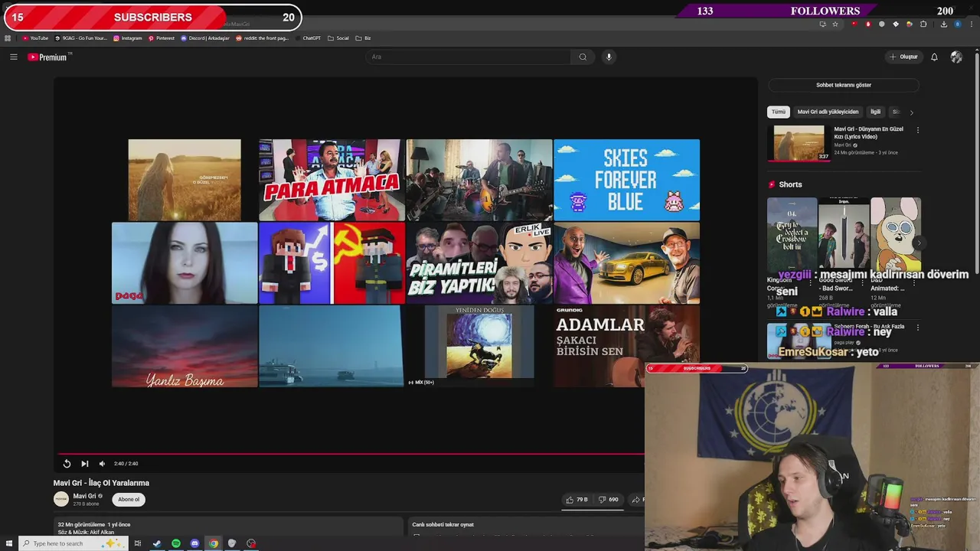Switch to Chrome in taskbar
This screenshot has width=980, height=551.
pos(214,543)
